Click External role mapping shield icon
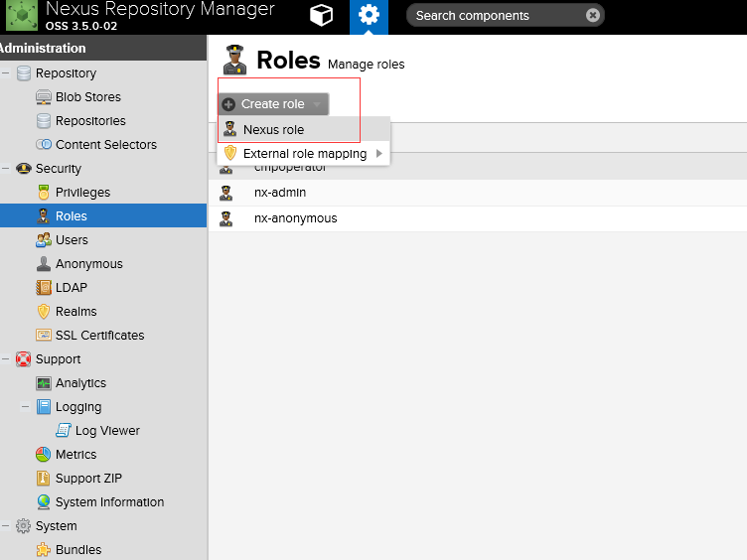 230,153
